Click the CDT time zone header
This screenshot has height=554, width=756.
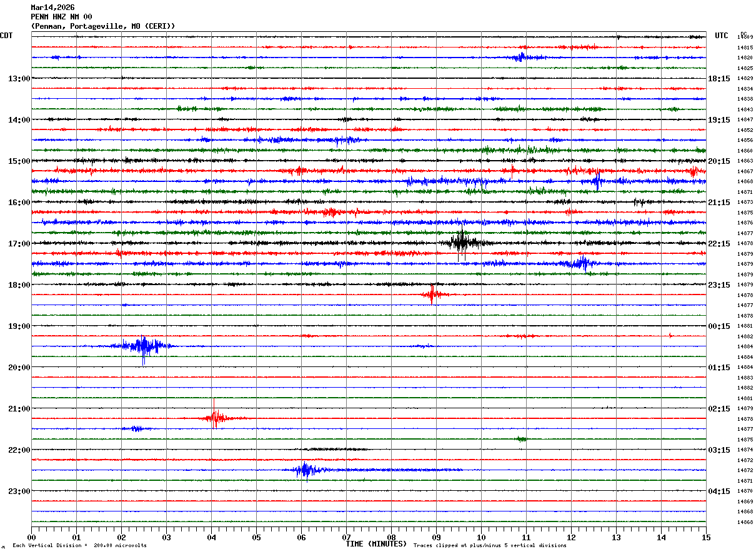(6, 36)
